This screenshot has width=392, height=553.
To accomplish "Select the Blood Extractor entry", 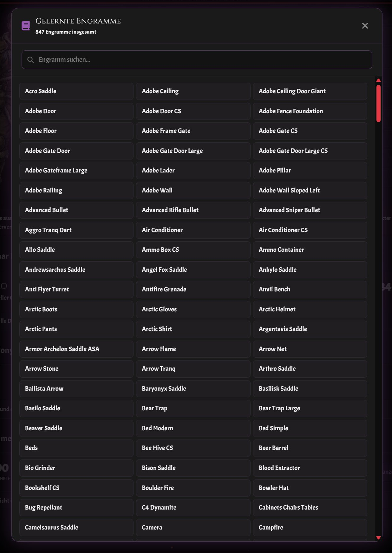I will 310,468.
